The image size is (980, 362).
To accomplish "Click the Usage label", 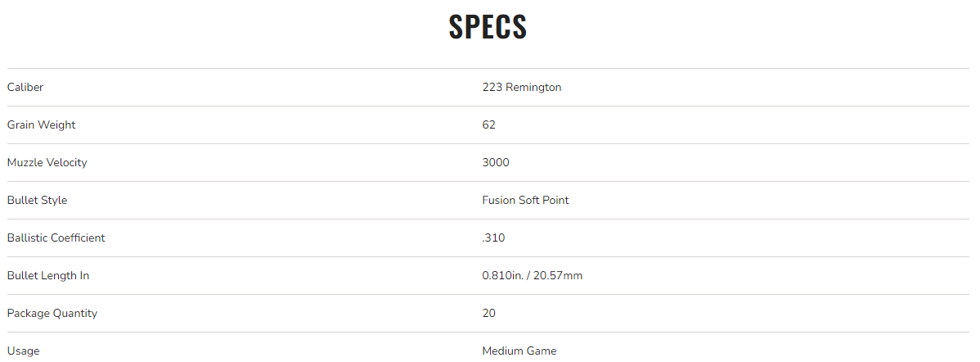I will (23, 351).
